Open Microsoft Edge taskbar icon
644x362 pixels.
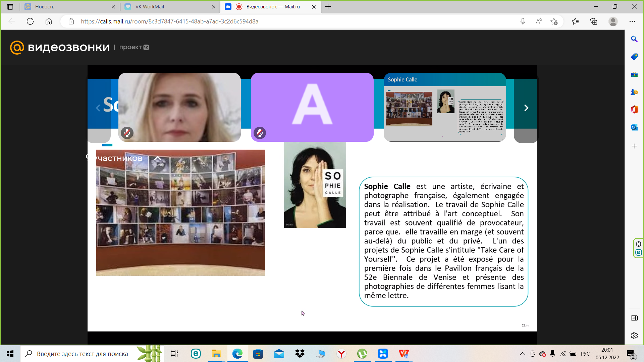click(x=237, y=354)
